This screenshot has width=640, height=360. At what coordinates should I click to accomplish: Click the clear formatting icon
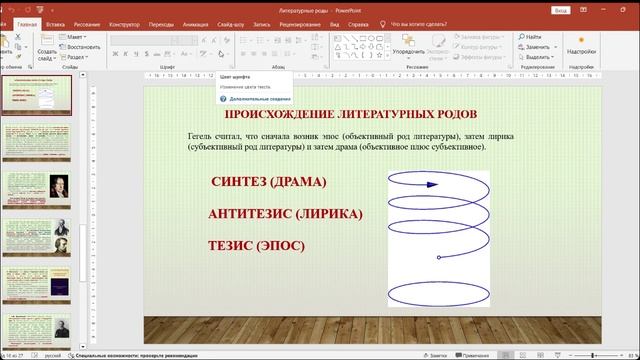click(227, 40)
